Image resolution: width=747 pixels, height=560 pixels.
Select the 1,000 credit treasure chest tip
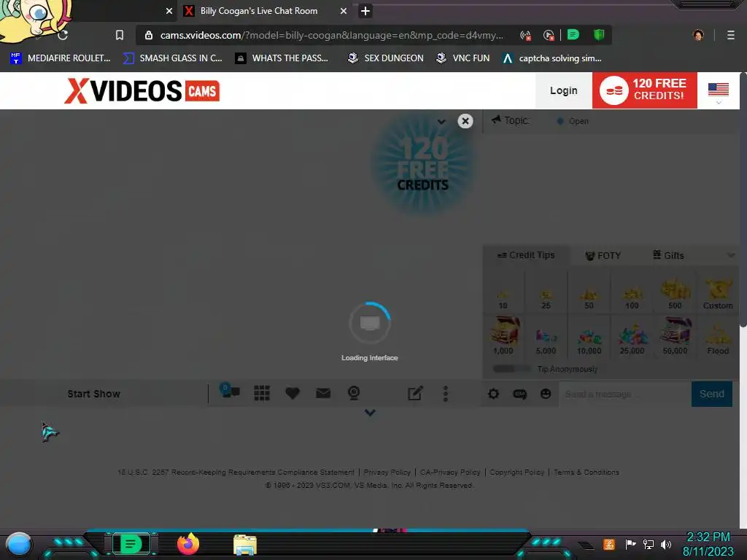(x=503, y=336)
